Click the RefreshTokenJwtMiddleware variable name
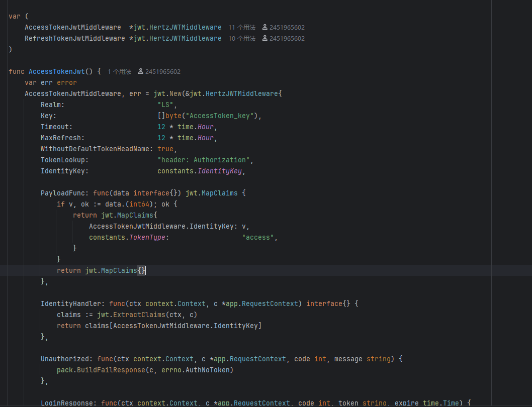The width and height of the screenshot is (532, 407). (74, 38)
